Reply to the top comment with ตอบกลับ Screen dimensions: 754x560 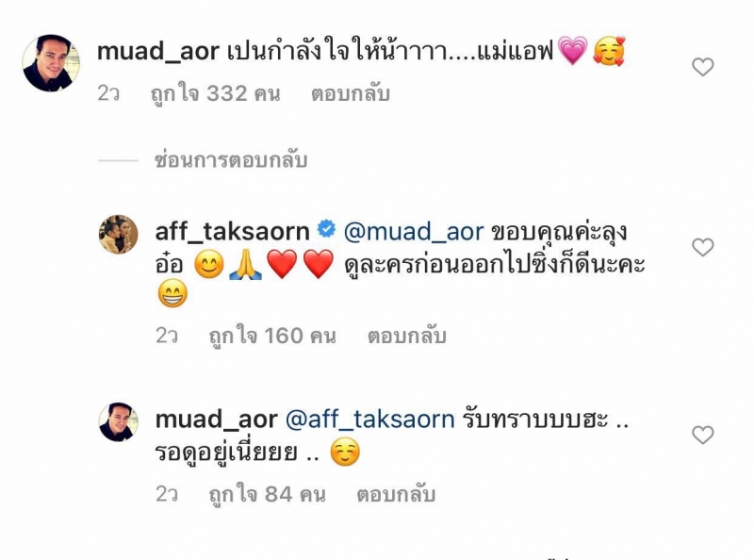point(350,93)
